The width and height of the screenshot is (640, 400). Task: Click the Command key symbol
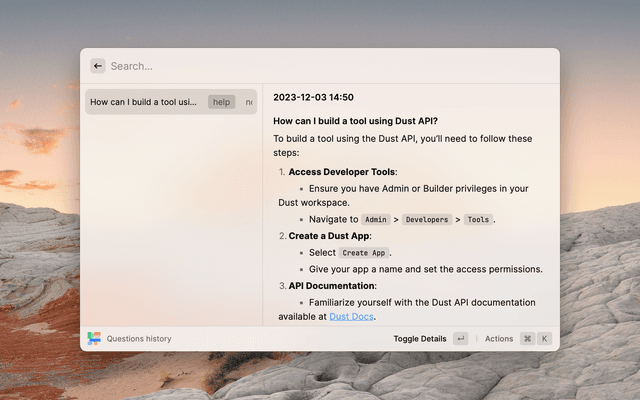pos(527,339)
